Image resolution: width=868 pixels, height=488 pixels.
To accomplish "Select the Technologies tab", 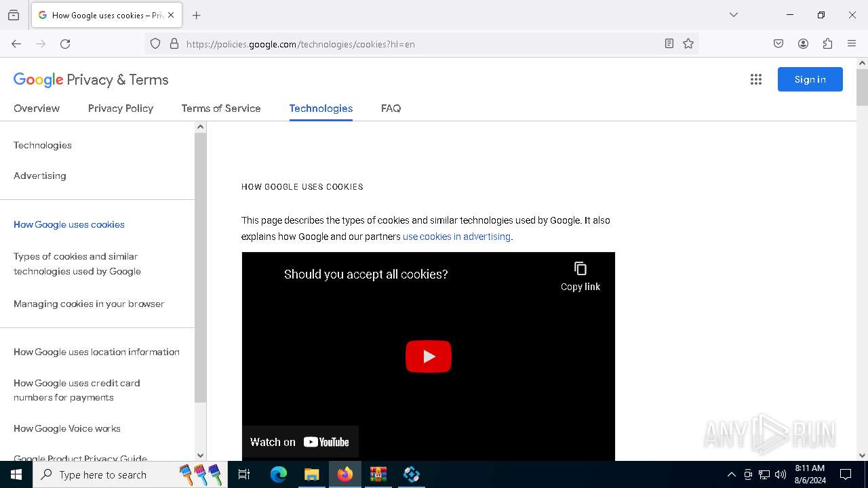I will pyautogui.click(x=321, y=108).
